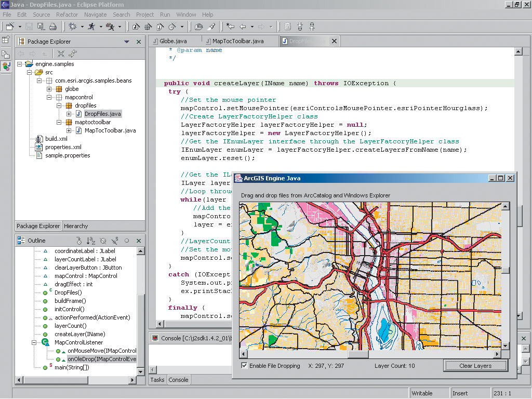Click the Run running-man toolbar icon
Screen dimensions: 532x399
click(91, 26)
